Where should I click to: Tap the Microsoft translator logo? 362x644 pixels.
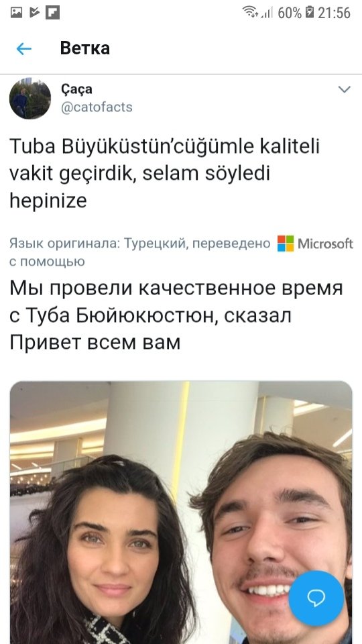point(315,244)
